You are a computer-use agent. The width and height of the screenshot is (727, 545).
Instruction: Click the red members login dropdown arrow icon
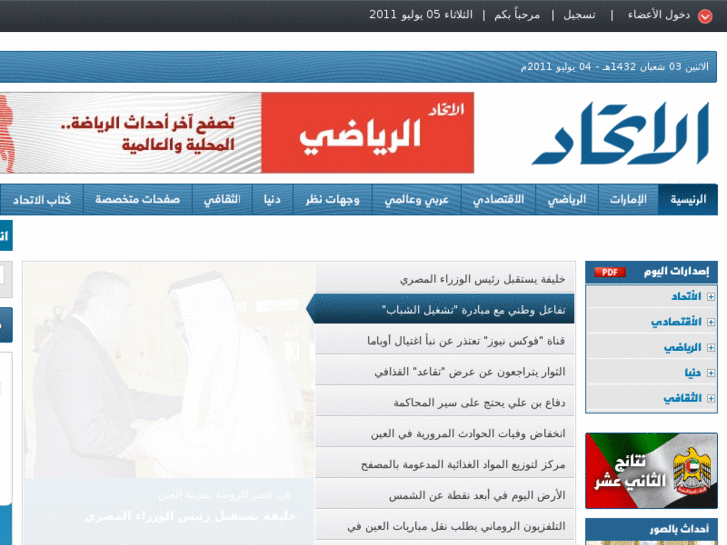tap(705, 16)
